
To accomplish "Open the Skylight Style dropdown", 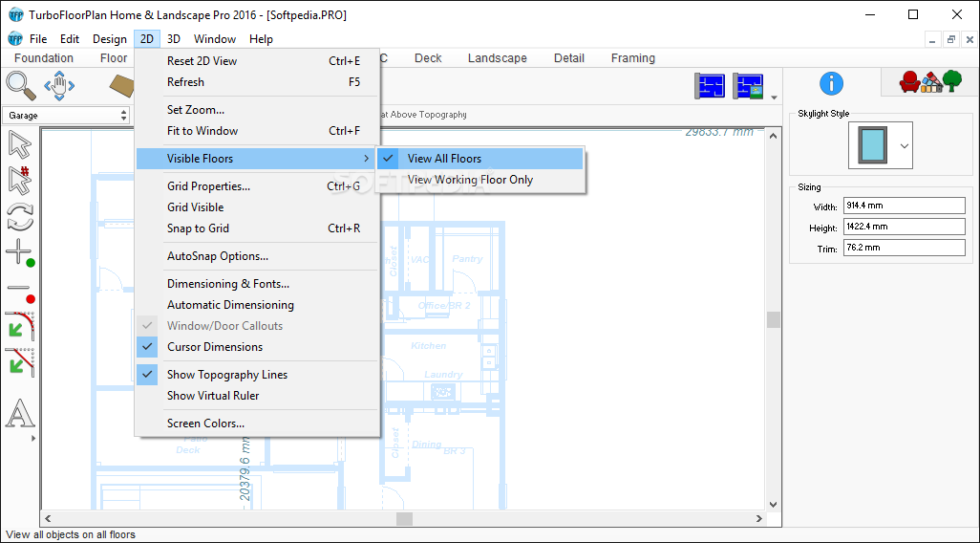I will (x=904, y=145).
